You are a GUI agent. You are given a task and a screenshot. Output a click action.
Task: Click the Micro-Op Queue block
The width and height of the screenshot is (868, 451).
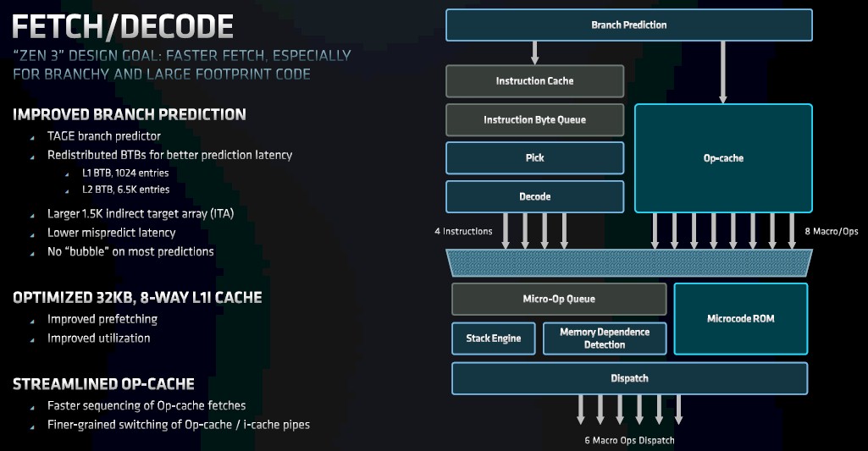[x=559, y=299]
